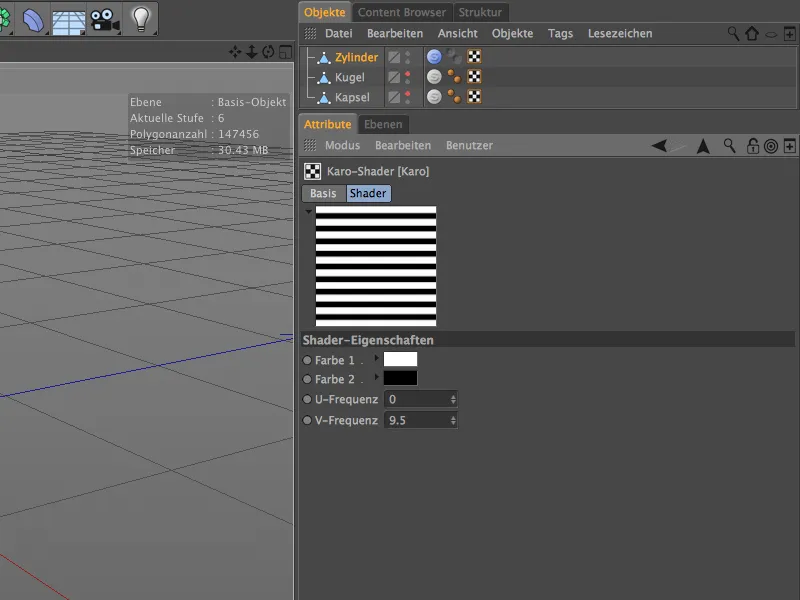Select Kapsel's checkerboard texture tag
The image size is (800, 600).
(x=474, y=96)
